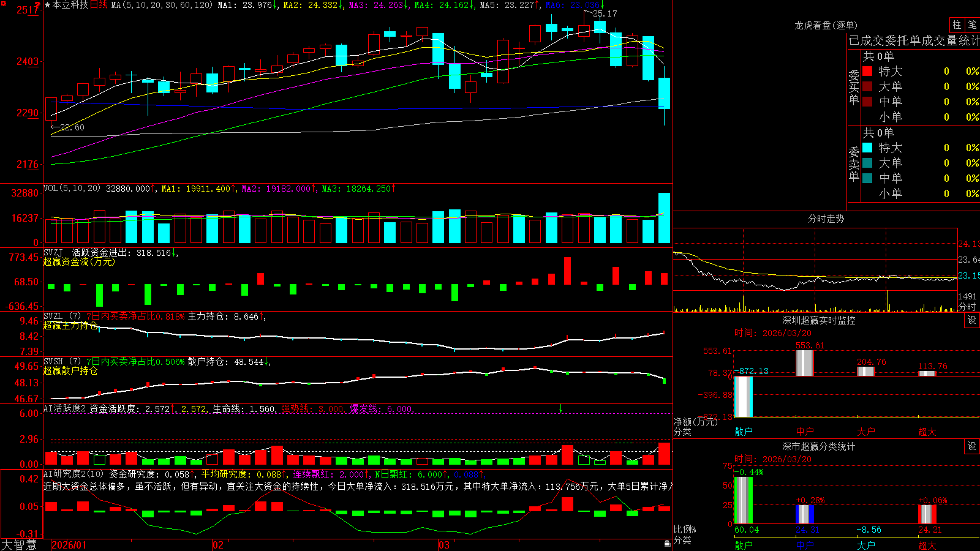Image resolution: width=980 pixels, height=551 pixels.
Task: Click the 委卖单 section label
Action: (x=854, y=164)
